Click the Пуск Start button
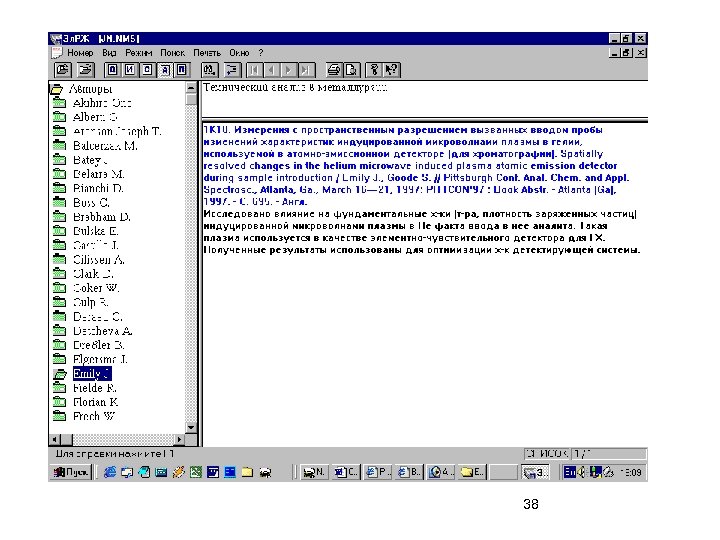The height and width of the screenshot is (540, 720). click(x=71, y=472)
